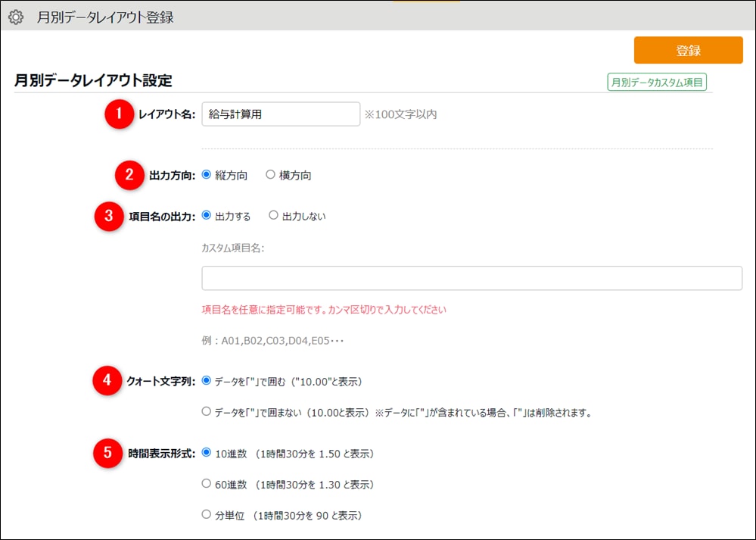Click the 月別データレイアウト設定 section heading
The height and width of the screenshot is (540, 756).
coord(93,80)
